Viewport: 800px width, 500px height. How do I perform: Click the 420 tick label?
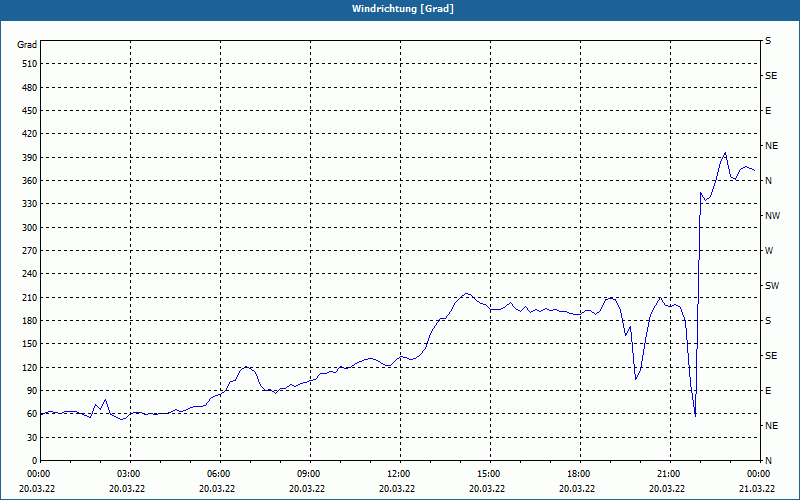[30, 134]
